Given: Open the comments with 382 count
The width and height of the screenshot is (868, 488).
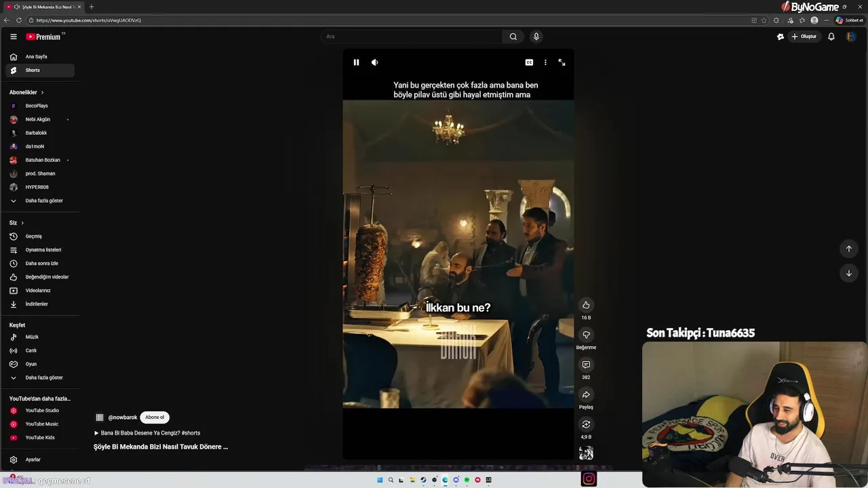Looking at the screenshot, I should coord(586,365).
